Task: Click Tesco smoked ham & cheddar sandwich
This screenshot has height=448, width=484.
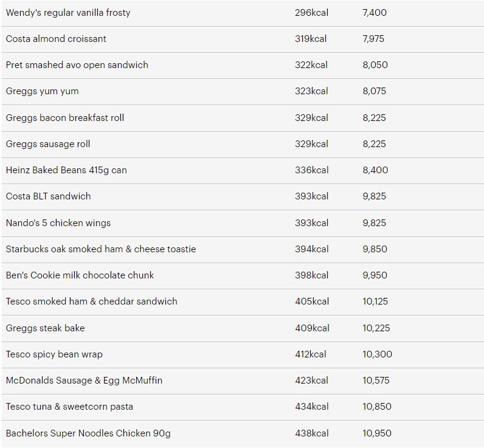Action: click(x=92, y=302)
